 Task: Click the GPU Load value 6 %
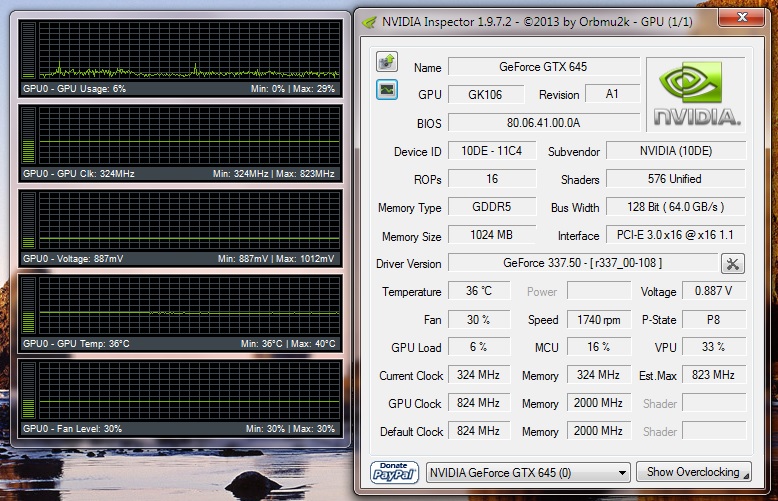point(479,347)
